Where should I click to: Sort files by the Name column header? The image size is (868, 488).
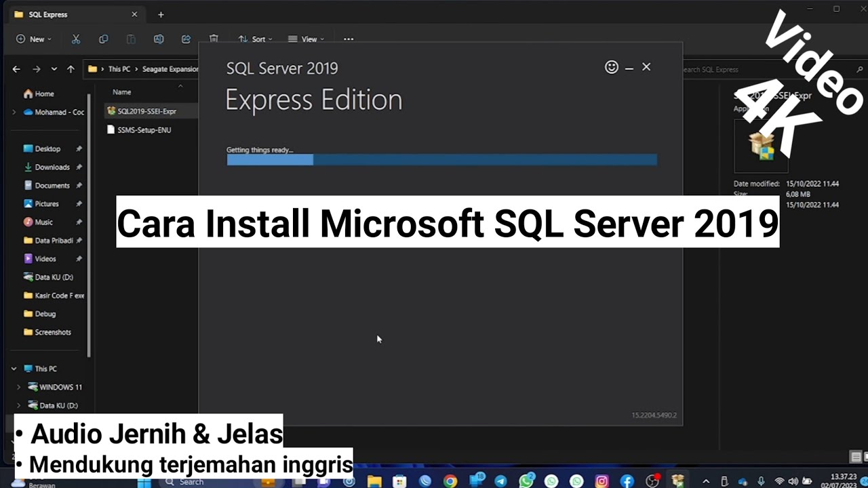[122, 92]
